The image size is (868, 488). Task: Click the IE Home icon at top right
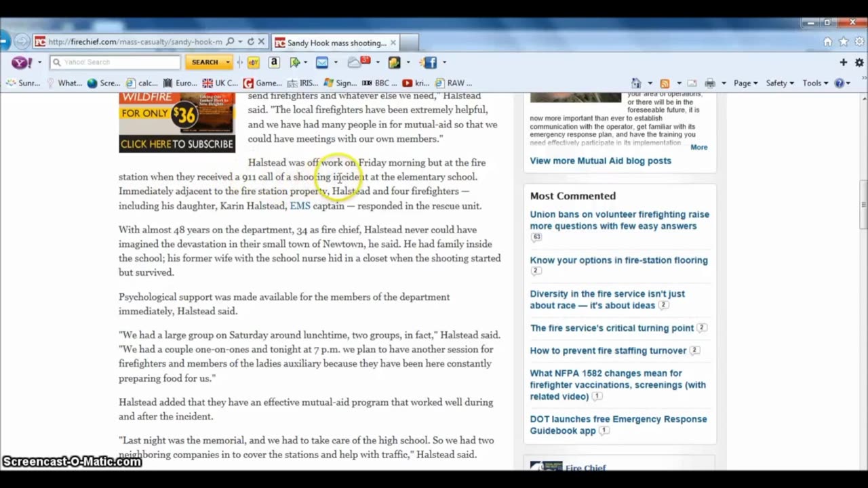coord(827,42)
